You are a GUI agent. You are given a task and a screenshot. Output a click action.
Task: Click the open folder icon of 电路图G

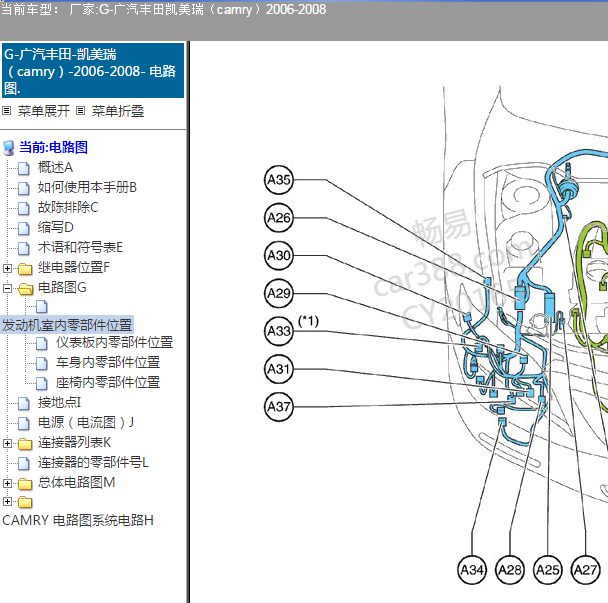(x=26, y=289)
